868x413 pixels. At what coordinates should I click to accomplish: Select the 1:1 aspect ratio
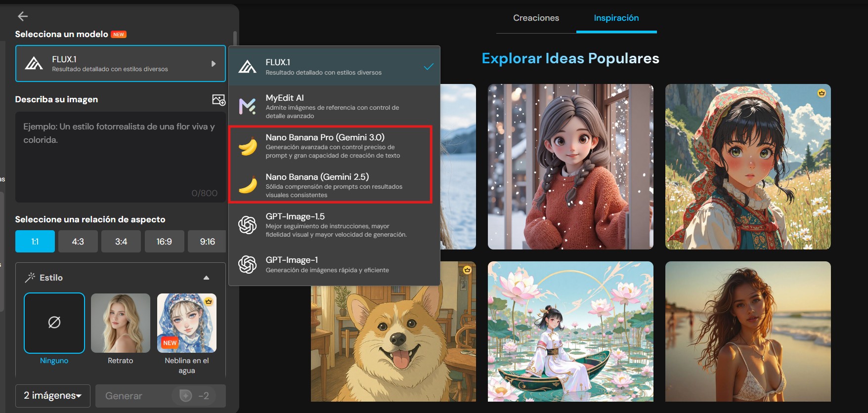coord(35,242)
